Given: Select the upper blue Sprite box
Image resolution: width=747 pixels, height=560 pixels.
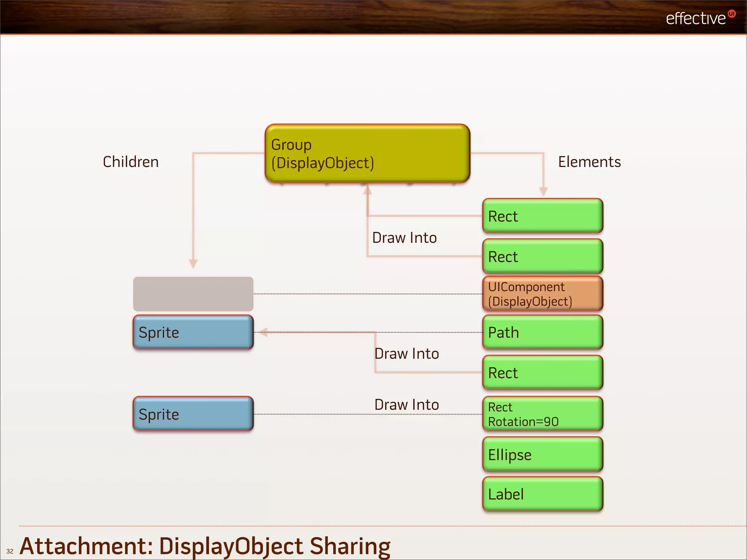Looking at the screenshot, I should (193, 332).
